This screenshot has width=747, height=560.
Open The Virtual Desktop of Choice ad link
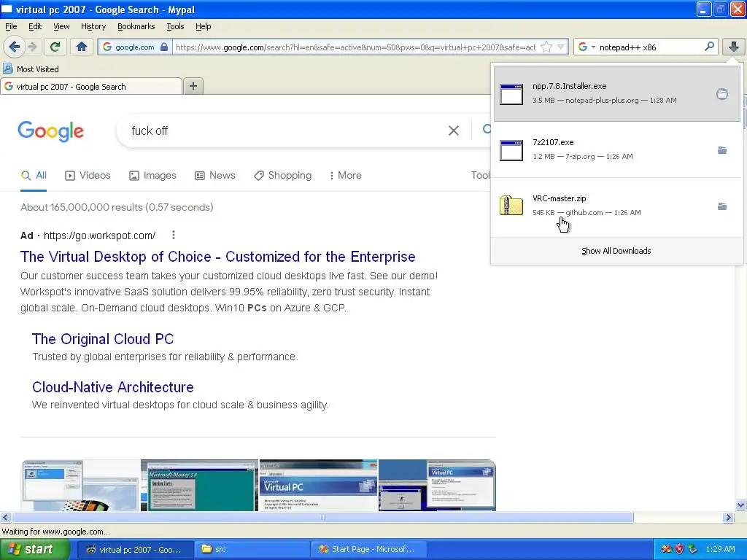(x=217, y=257)
